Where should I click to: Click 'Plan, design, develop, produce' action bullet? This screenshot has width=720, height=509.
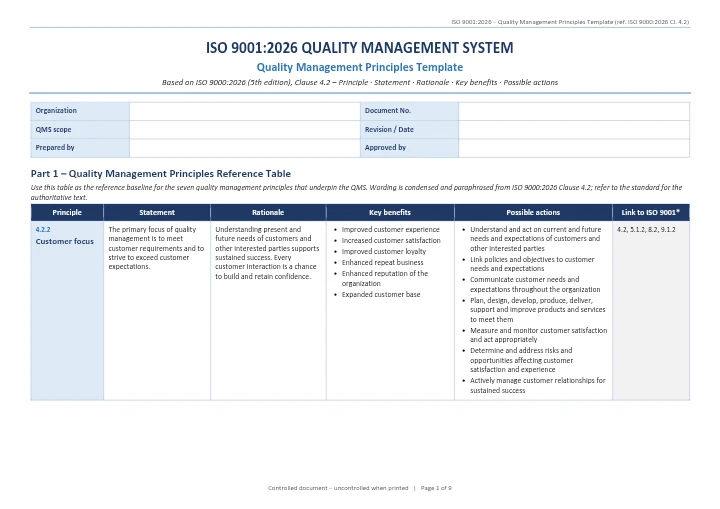point(538,310)
